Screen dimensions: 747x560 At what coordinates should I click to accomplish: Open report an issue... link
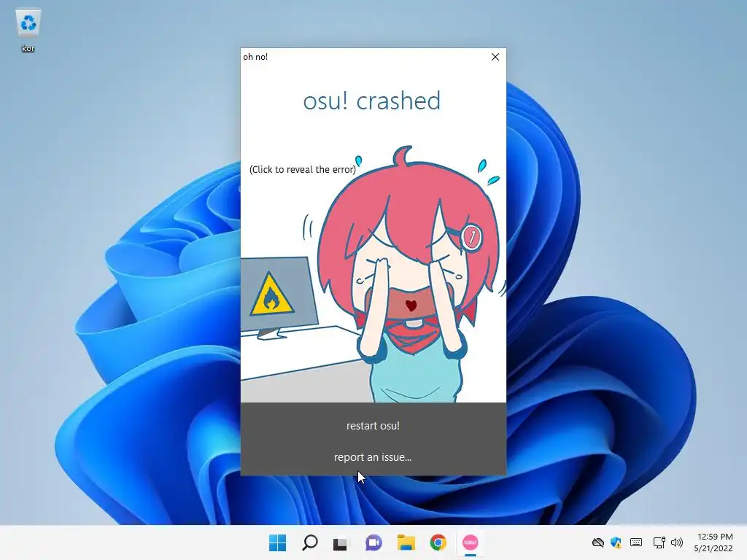tap(373, 457)
